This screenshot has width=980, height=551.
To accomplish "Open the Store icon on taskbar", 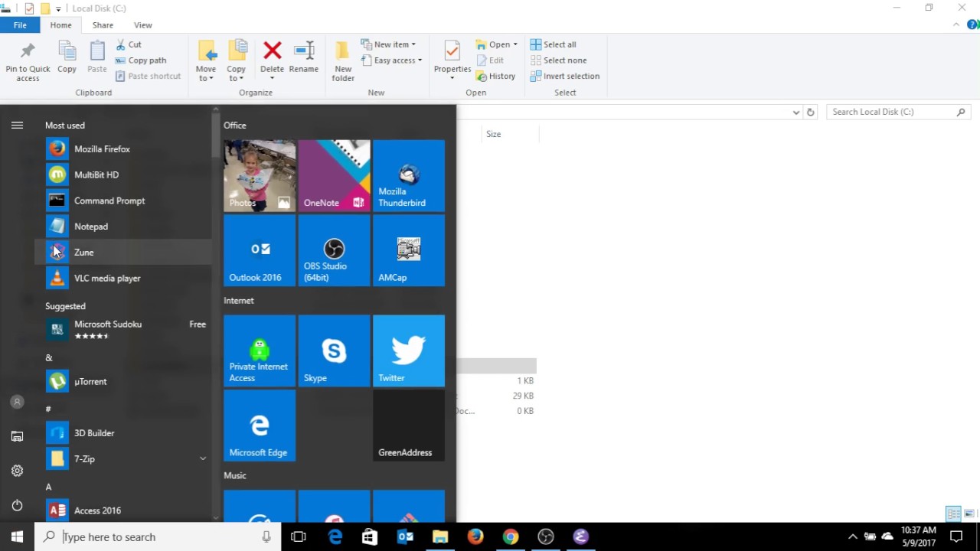I will pos(369,537).
